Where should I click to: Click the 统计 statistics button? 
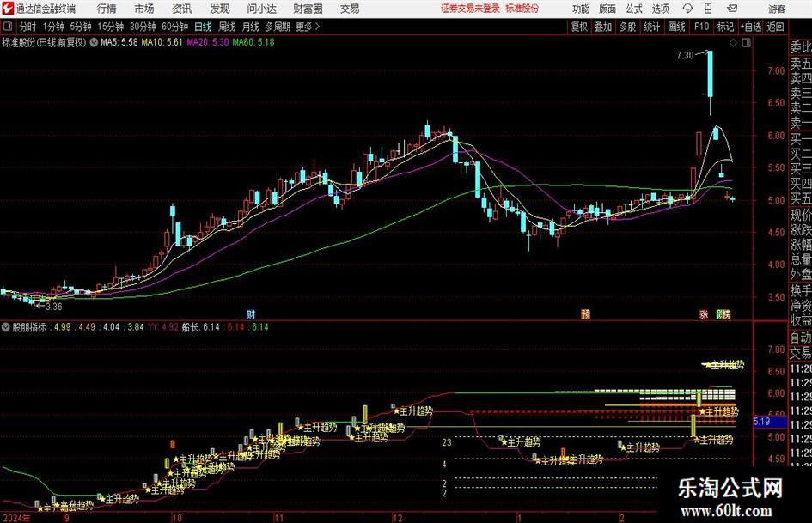(652, 27)
